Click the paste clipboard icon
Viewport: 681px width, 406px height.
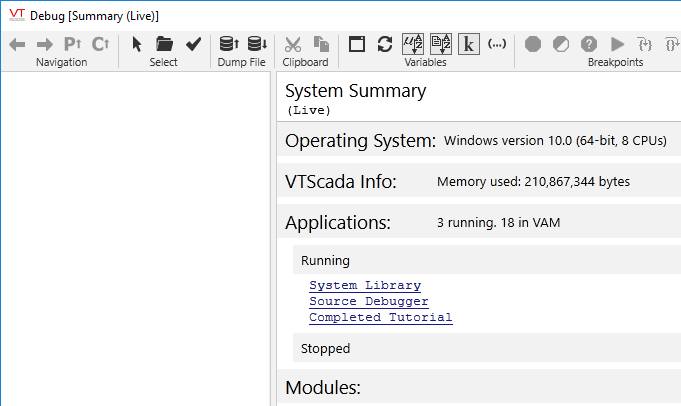pos(321,44)
